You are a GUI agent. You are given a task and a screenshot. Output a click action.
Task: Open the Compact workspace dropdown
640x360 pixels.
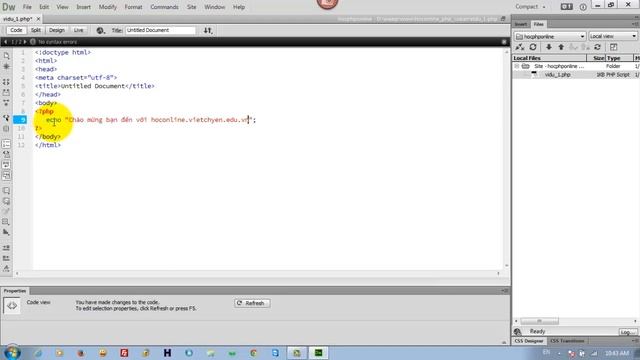pos(530,7)
